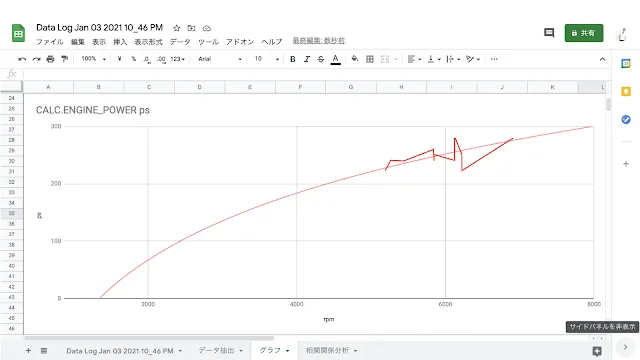Open the font size 10 dropdown

(x=267, y=59)
